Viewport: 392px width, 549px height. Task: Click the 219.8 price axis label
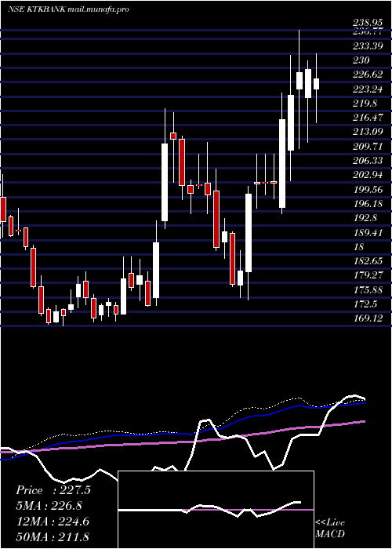365,104
